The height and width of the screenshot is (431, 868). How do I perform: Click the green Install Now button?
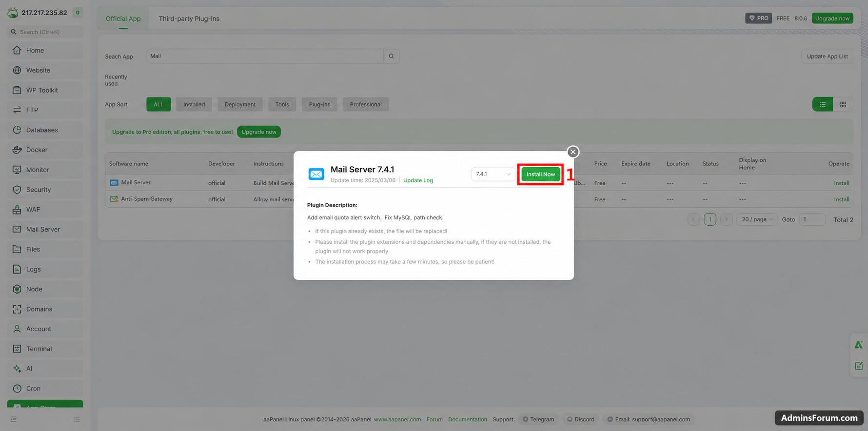(540, 174)
